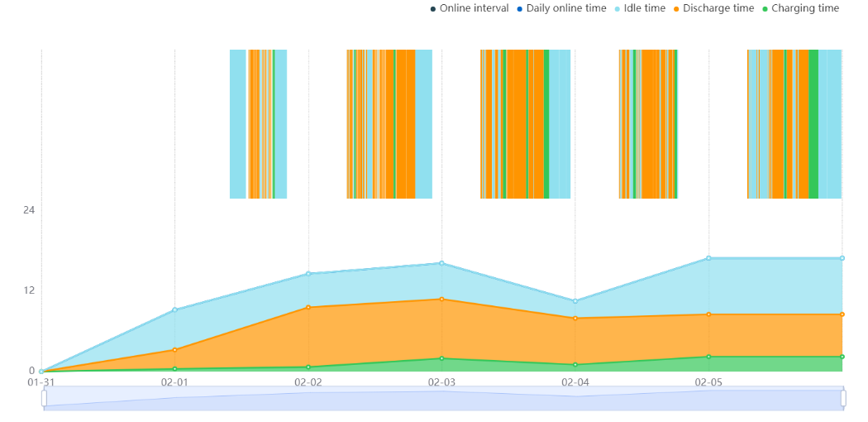Click the left handle of the zoom slider
Viewport: 868px width, 422px height.
pyautogui.click(x=44, y=398)
